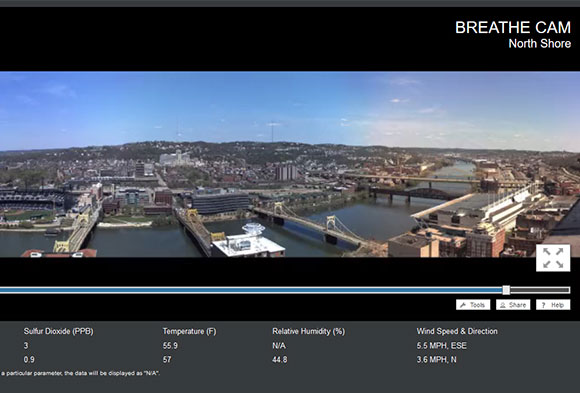Click the temperature value 55.9
The image size is (580, 393).
click(170, 346)
